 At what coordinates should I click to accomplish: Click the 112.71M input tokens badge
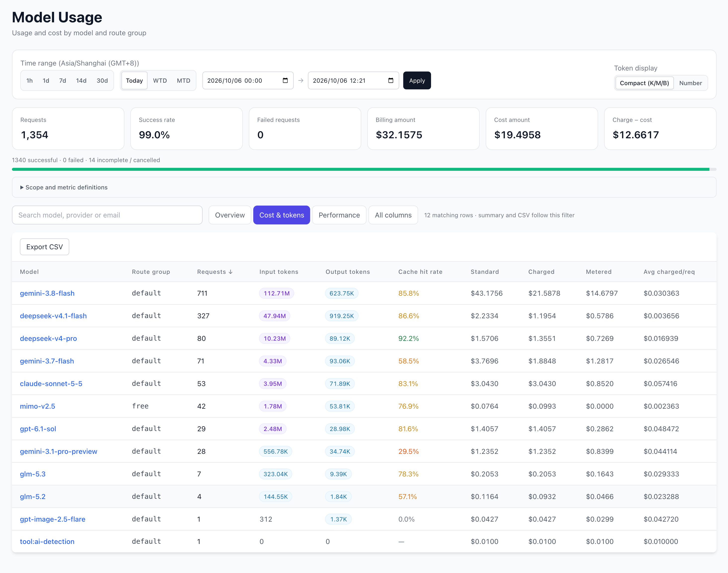tap(276, 293)
